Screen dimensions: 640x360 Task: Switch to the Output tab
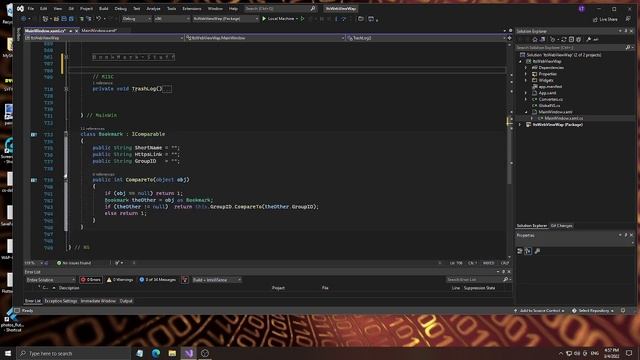point(126,301)
